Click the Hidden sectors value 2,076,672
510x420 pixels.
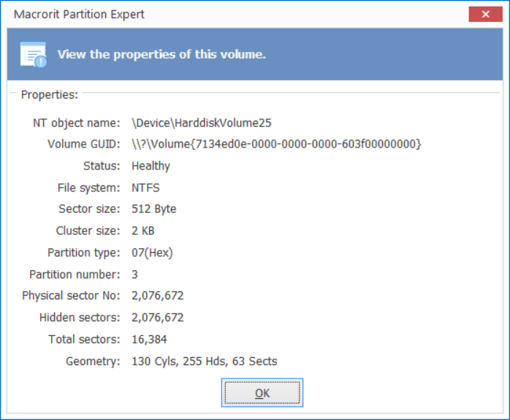pos(157,317)
